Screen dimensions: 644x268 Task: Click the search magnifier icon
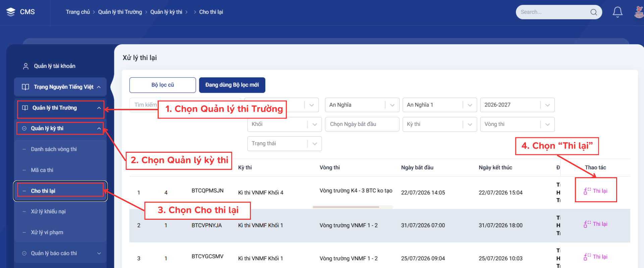coord(593,12)
